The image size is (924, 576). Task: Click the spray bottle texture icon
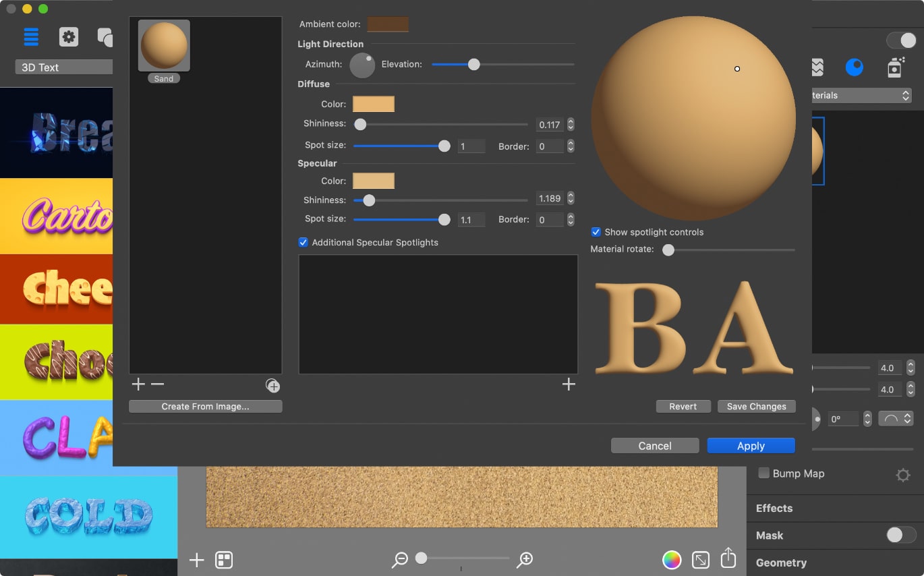(895, 67)
